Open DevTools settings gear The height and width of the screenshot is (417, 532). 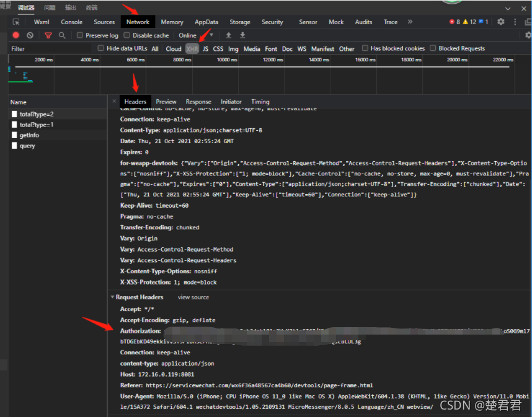pos(501,22)
